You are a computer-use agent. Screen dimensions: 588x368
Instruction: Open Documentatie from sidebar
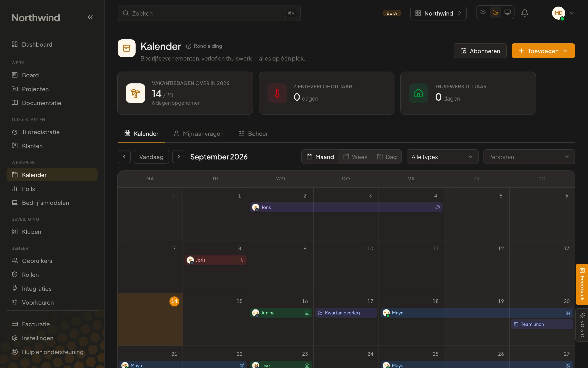coord(52,103)
